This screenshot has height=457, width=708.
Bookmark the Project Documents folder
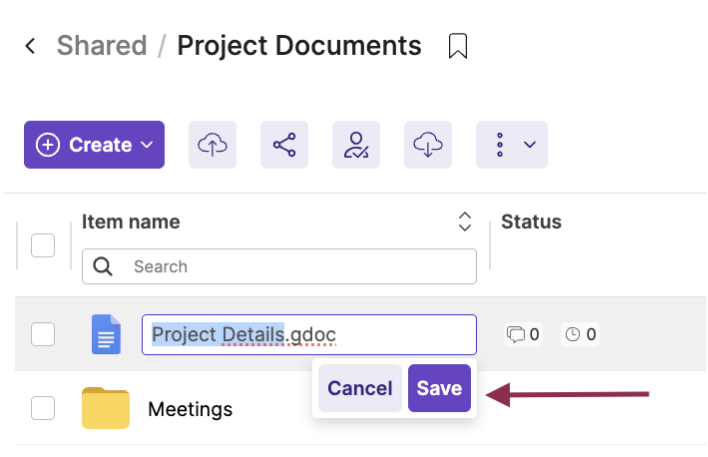[x=458, y=46]
